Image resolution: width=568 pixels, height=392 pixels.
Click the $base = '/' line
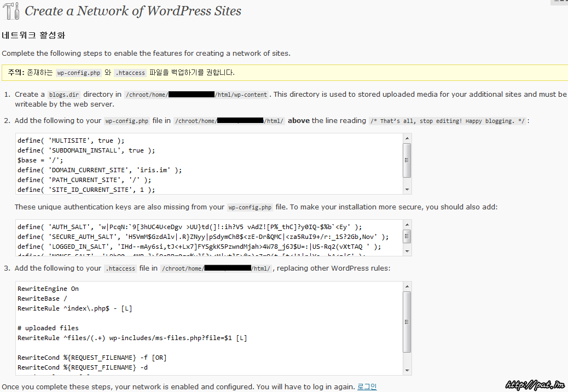pyautogui.click(x=40, y=160)
